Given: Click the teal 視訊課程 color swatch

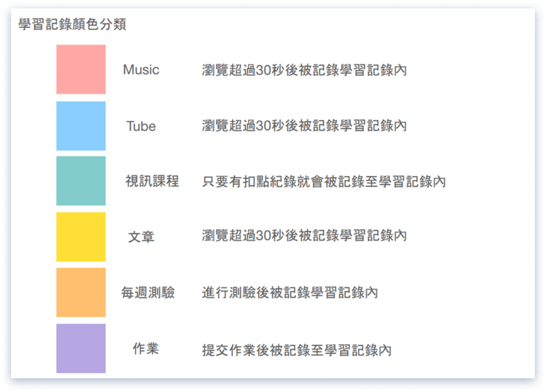Looking at the screenshot, I should point(81,181).
